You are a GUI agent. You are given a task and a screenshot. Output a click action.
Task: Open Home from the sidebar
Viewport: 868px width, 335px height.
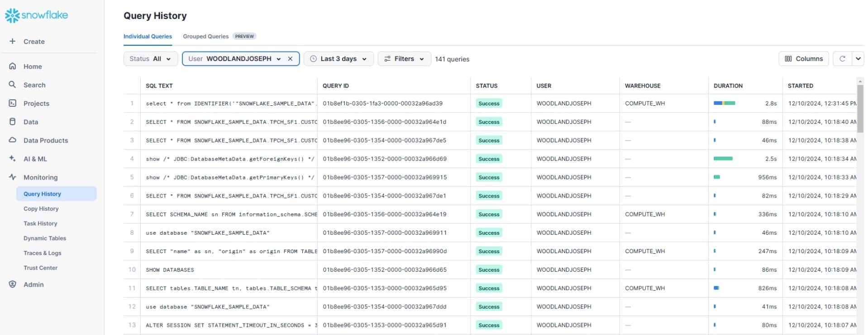click(x=32, y=66)
